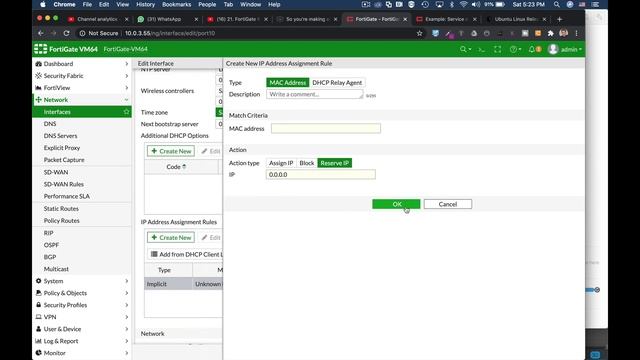Select DHCP Relay Agent type
Viewport: 640px width, 360px height.
tap(337, 82)
